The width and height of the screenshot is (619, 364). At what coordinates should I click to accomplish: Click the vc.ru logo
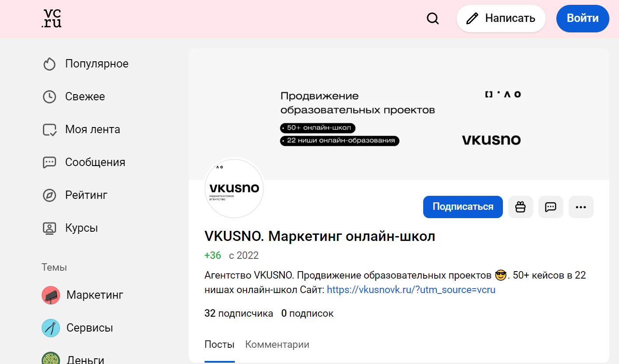(x=51, y=18)
